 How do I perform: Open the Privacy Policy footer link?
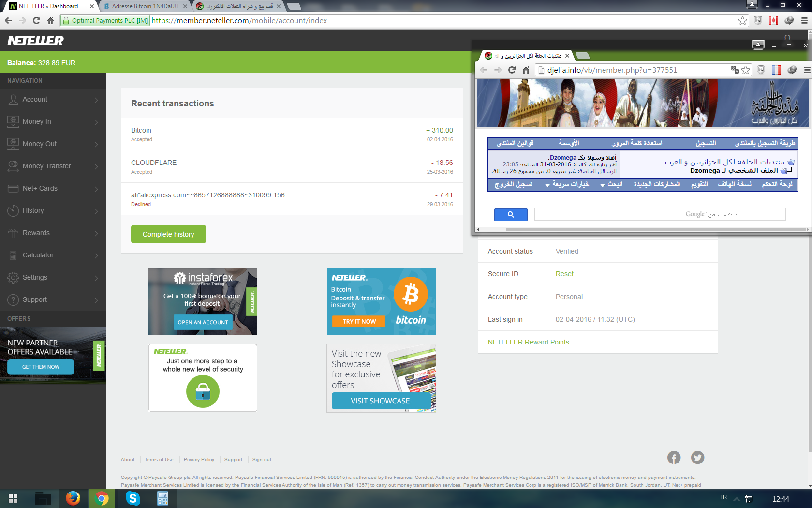(199, 460)
